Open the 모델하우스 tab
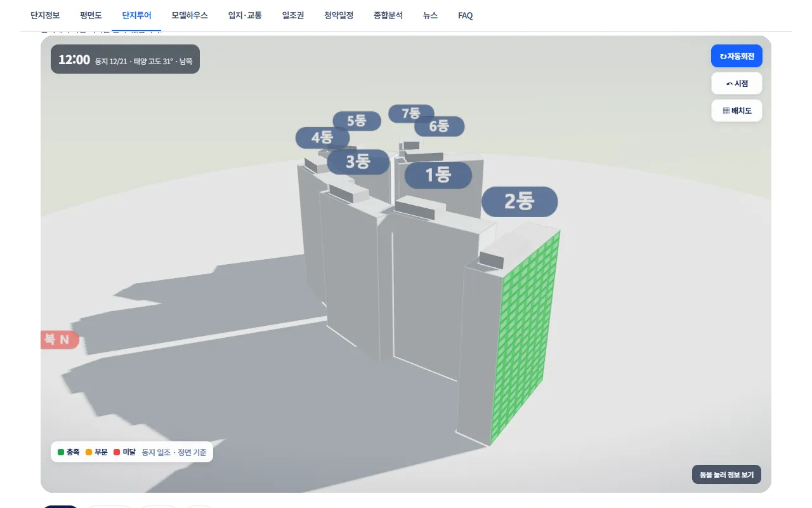Viewport: 812px width, 508px height. (190, 15)
